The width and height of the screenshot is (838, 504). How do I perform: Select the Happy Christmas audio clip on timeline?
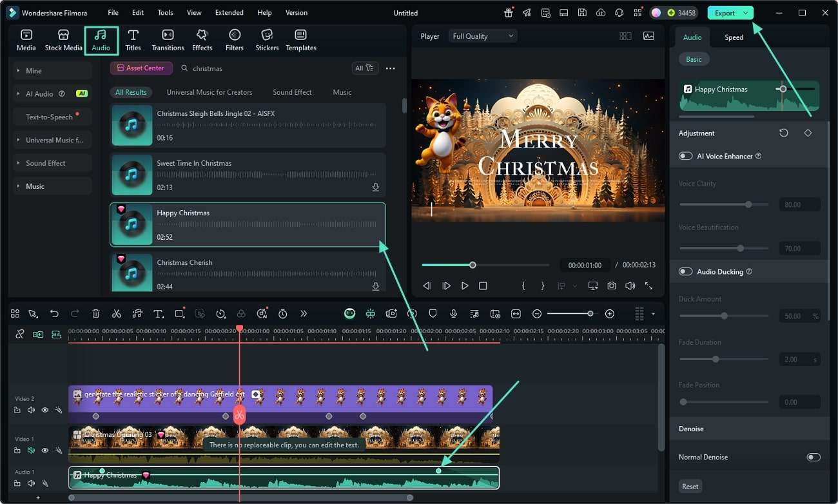click(284, 478)
